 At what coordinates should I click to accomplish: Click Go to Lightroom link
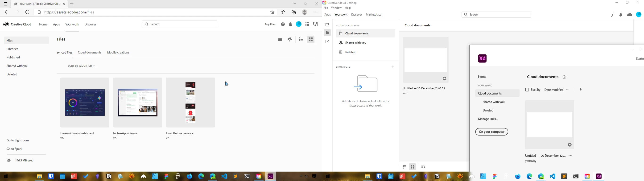[18, 140]
